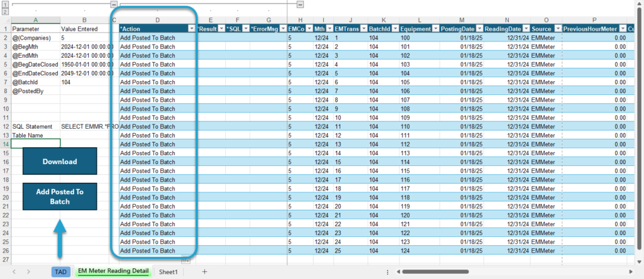Select the Value Entered header cell
Viewport: 644px width, 279px height.
[x=85, y=29]
